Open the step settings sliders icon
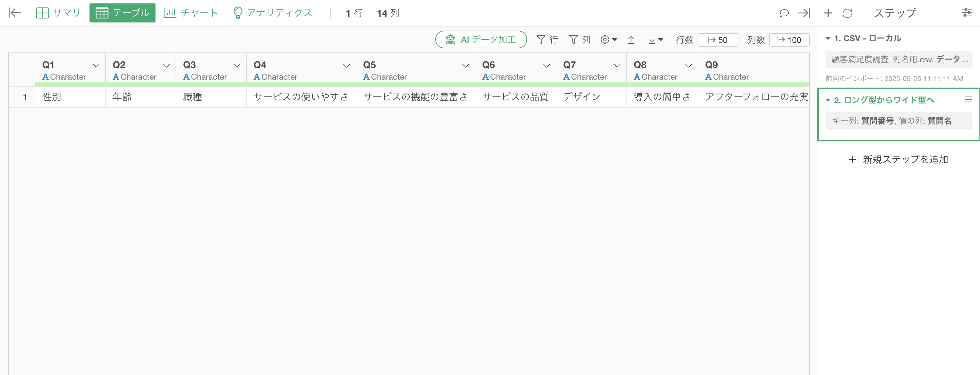980x375 pixels. point(967,13)
